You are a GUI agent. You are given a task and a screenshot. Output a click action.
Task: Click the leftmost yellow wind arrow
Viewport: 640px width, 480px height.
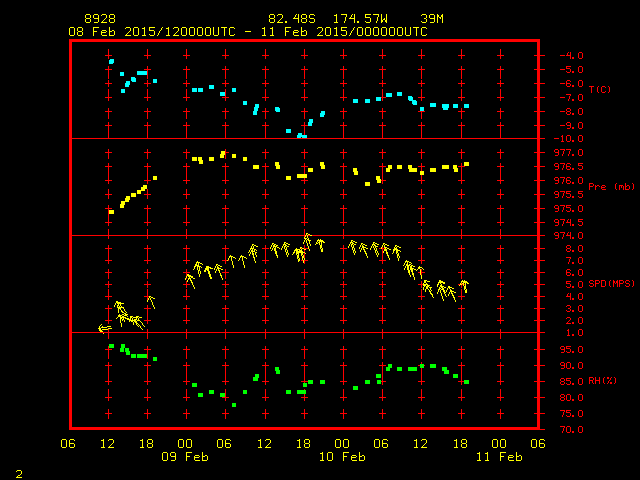(104, 328)
